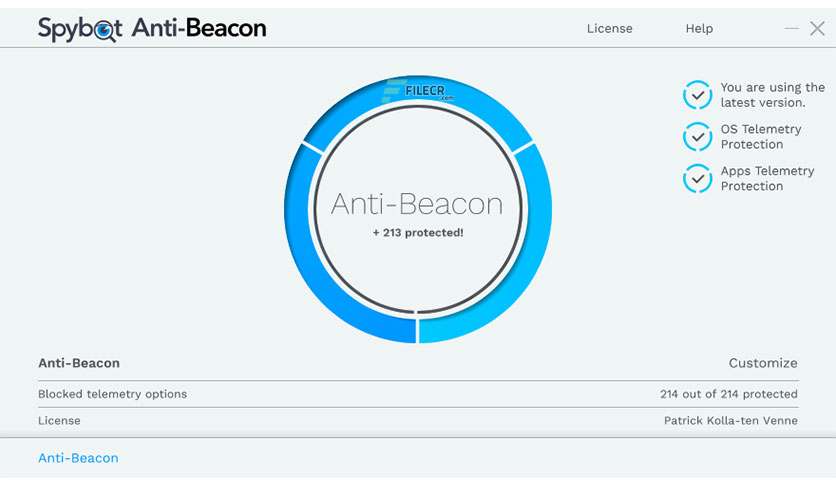
Task: Click the 'Patrick Kolla-ten Venne' license name
Action: (x=730, y=421)
